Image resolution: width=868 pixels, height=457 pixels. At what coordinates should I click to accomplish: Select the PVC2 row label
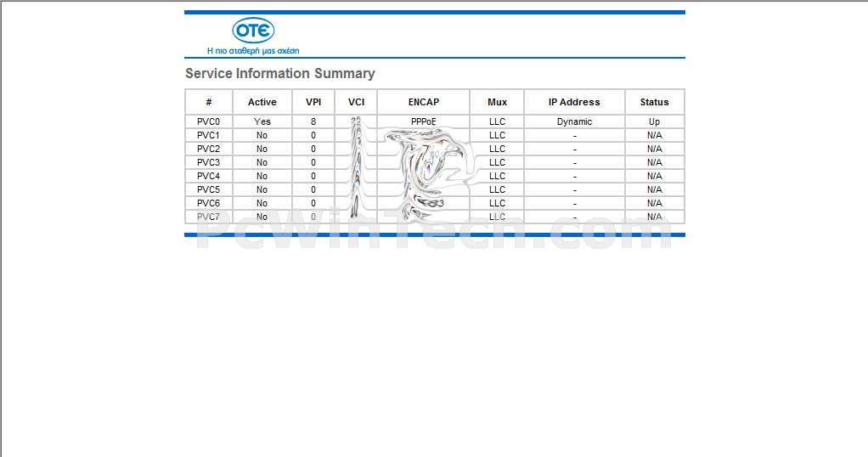coord(208,149)
